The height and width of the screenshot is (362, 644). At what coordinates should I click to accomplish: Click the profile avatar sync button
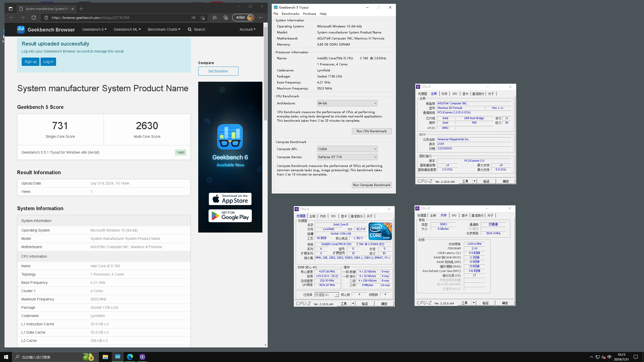tap(243, 18)
